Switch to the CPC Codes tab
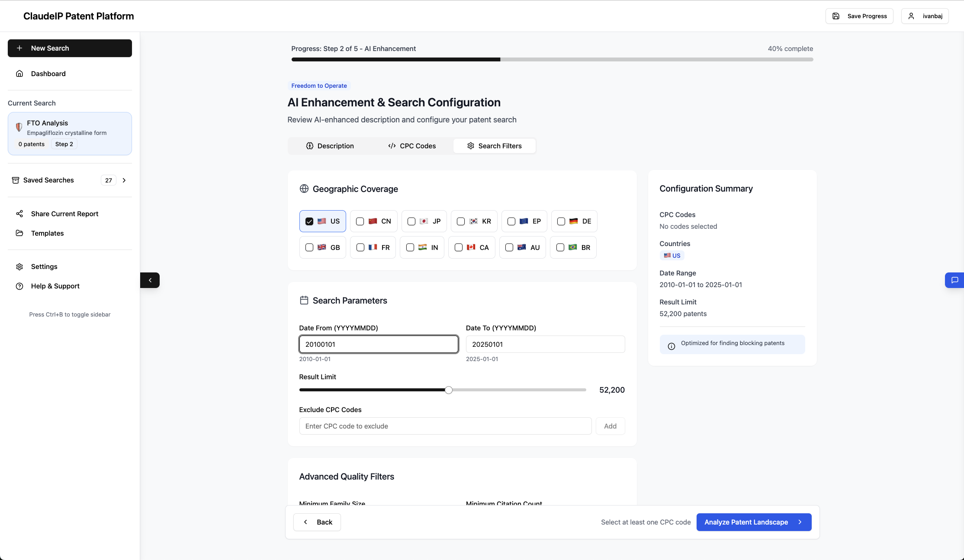Viewport: 964px width, 560px height. (411, 146)
